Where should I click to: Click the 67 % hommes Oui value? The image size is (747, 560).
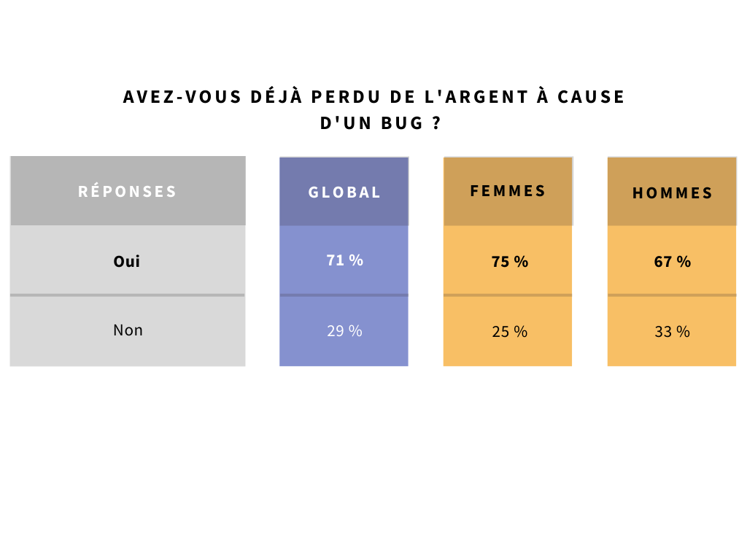coord(672,262)
